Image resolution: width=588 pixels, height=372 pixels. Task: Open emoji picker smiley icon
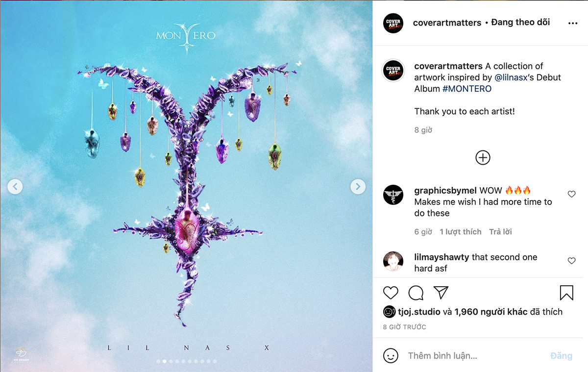tap(391, 355)
